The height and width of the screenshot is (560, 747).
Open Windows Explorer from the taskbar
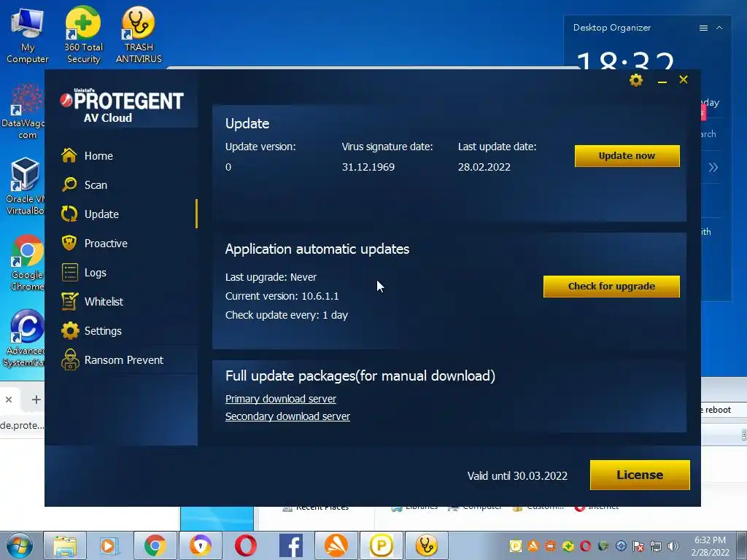pyautogui.click(x=65, y=545)
